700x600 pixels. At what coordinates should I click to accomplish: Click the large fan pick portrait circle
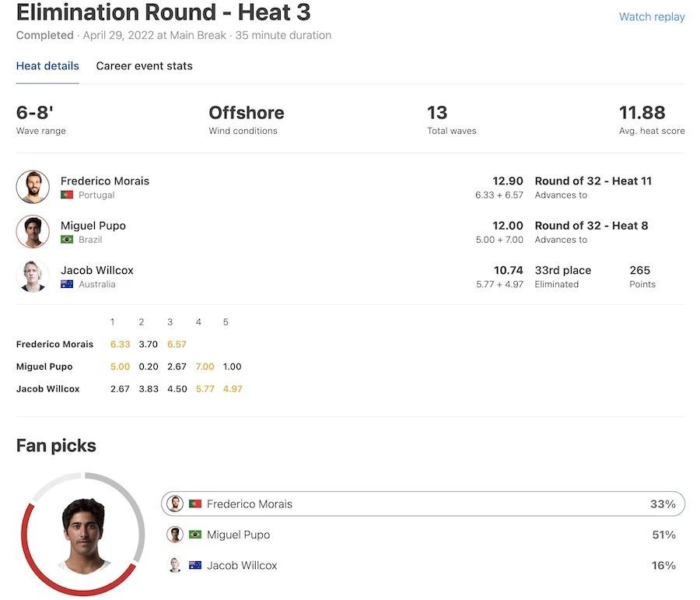coord(83,535)
